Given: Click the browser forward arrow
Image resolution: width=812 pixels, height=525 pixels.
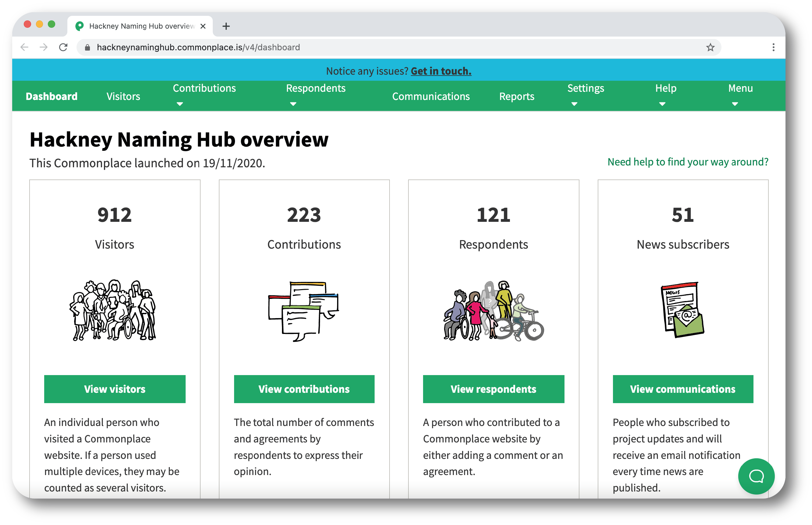Looking at the screenshot, I should pos(43,47).
